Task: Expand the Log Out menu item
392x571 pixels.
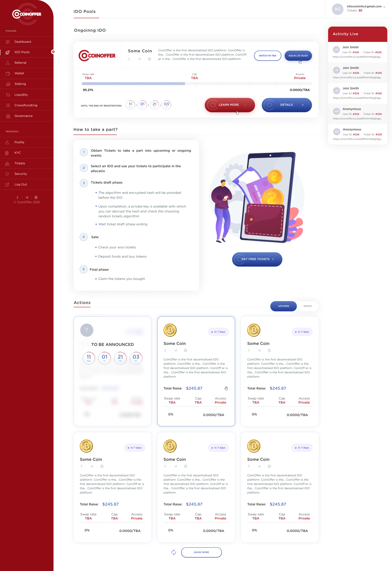Action: (20, 184)
